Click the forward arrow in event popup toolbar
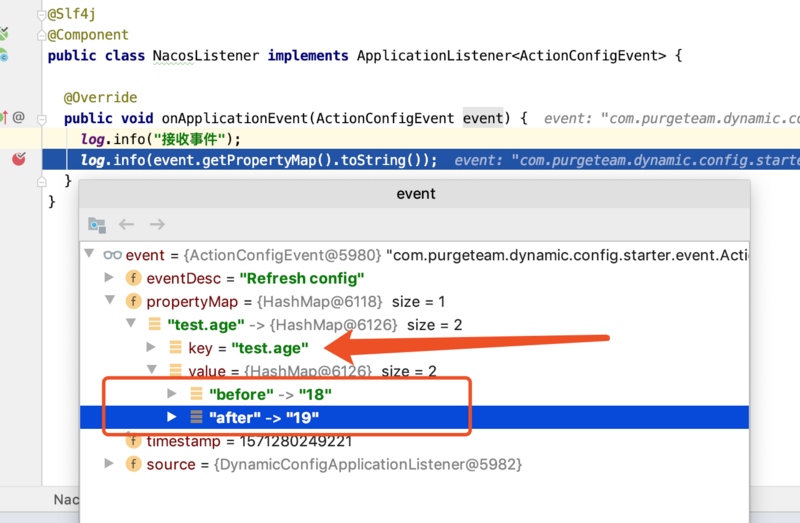Viewport: 800px width, 523px height. pos(157,224)
